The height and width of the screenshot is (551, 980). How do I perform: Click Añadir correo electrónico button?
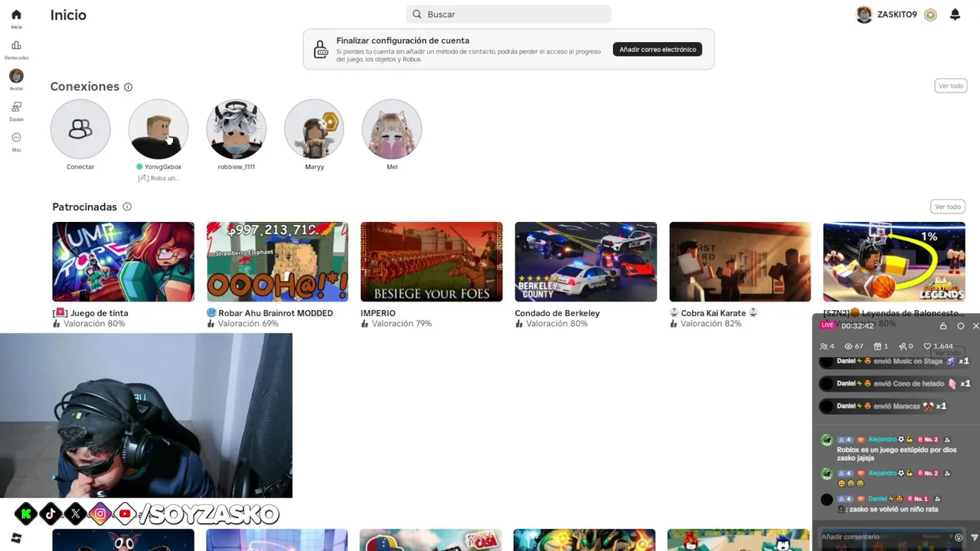click(658, 49)
